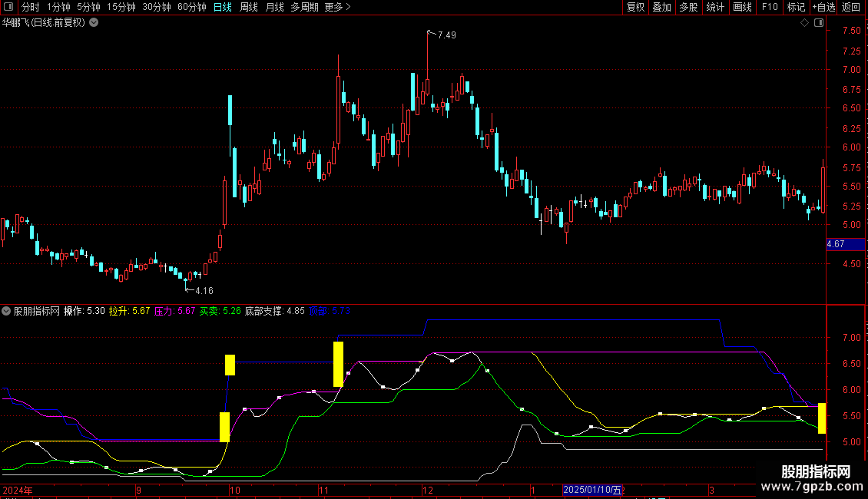The height and width of the screenshot is (499, 868).
Task: Select the 30分钟 period
Action: [x=157, y=7]
